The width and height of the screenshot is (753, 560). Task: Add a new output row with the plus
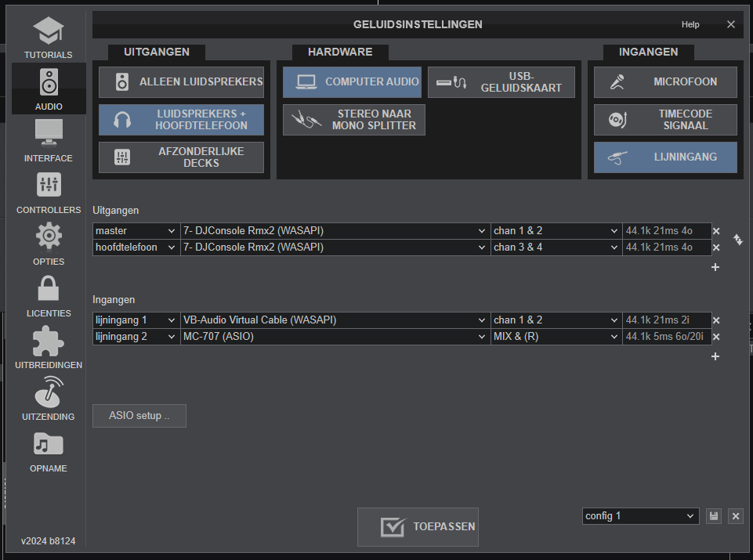[715, 267]
